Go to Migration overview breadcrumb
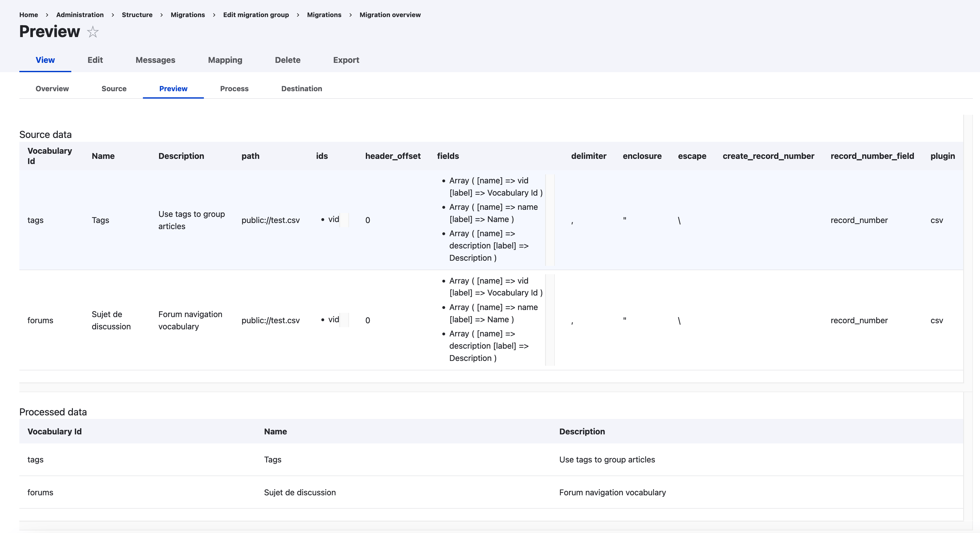Image resolution: width=980 pixels, height=533 pixels. click(x=390, y=15)
